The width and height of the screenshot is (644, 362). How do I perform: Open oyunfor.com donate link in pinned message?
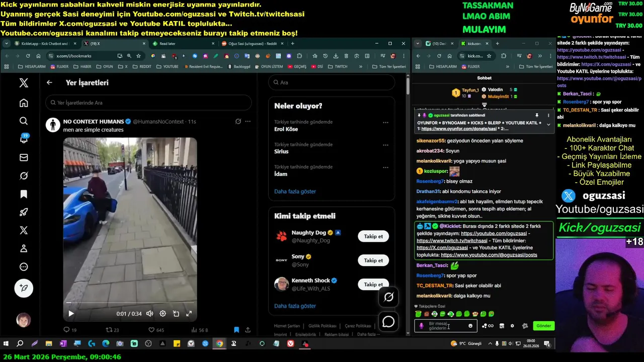pyautogui.click(x=458, y=129)
